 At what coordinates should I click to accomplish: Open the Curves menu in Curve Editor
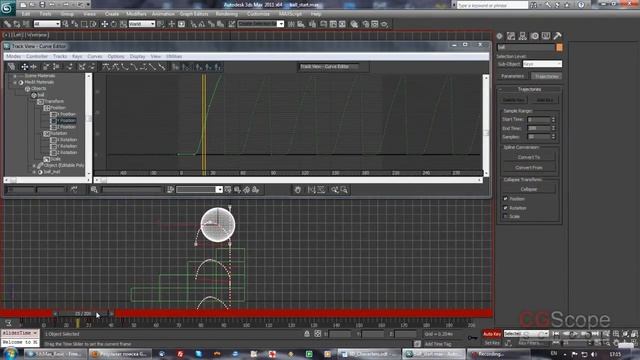click(95, 56)
